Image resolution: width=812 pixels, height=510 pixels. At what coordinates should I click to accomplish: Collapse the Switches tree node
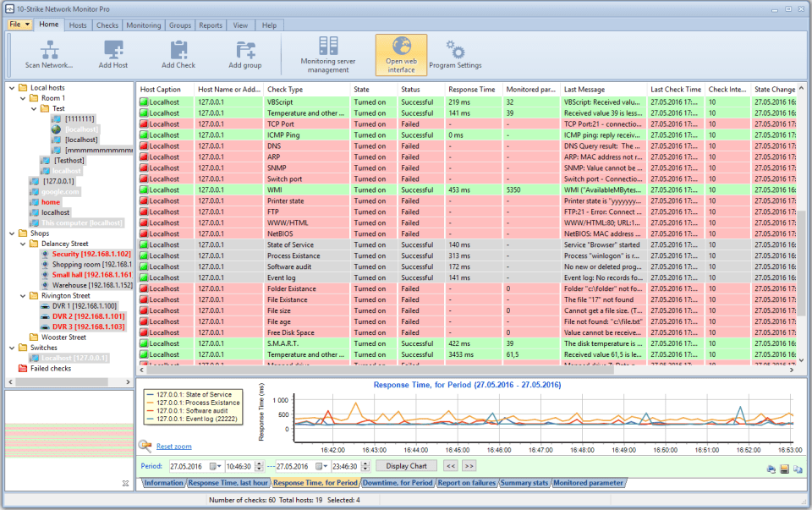click(12, 348)
